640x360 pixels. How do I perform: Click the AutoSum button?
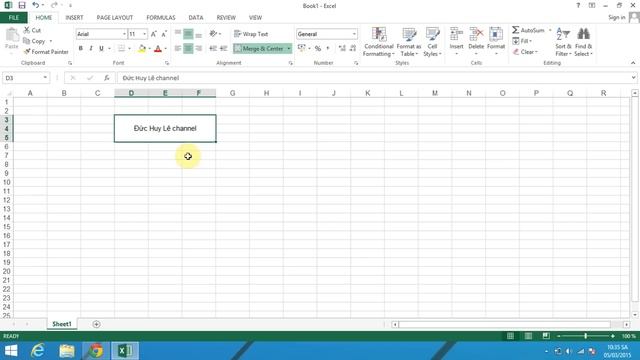pyautogui.click(x=529, y=30)
